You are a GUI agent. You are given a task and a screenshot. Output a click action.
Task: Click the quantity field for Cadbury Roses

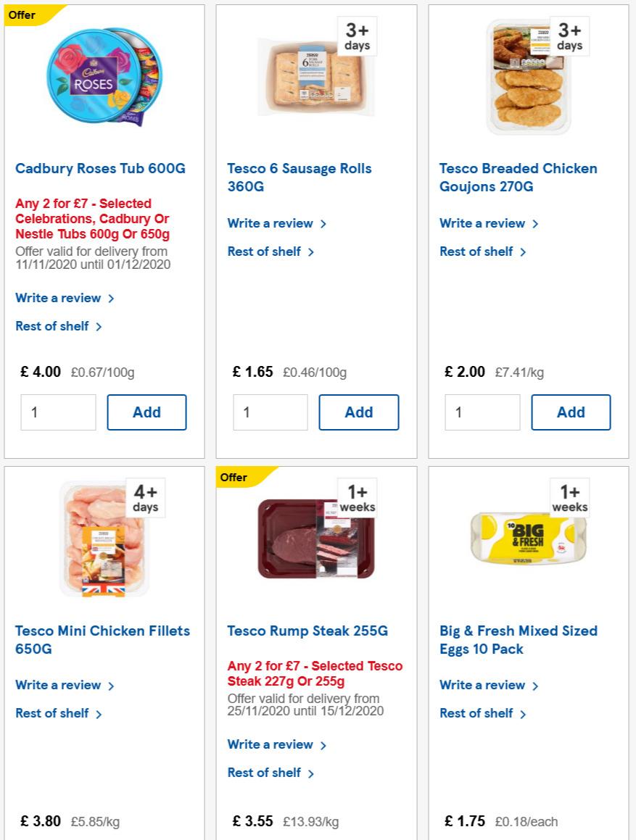coord(58,412)
